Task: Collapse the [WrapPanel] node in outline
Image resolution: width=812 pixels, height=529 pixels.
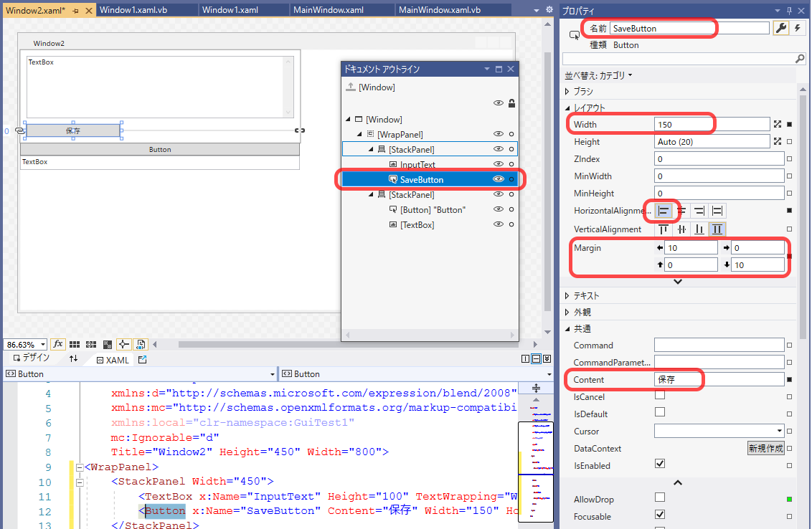Action: (359, 134)
